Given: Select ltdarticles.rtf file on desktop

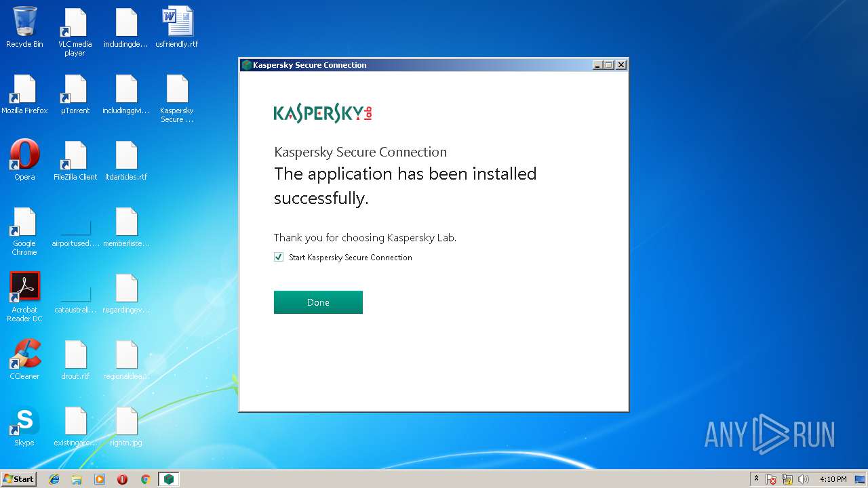Looking at the screenshot, I should tap(126, 160).
